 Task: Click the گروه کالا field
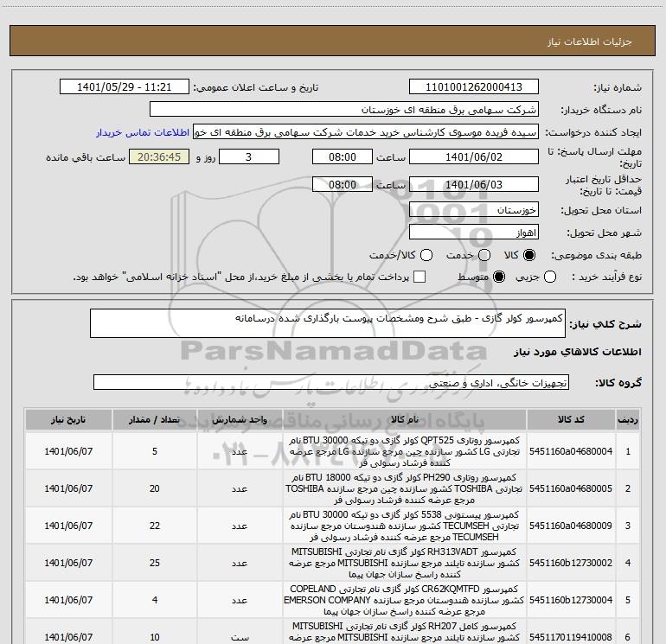(331, 382)
